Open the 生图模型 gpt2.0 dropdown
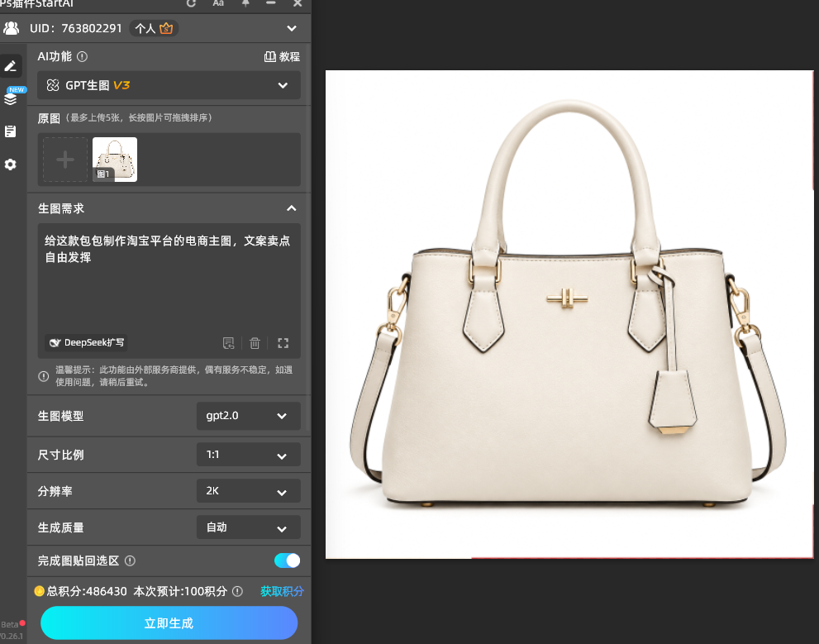819x644 pixels. coord(248,416)
